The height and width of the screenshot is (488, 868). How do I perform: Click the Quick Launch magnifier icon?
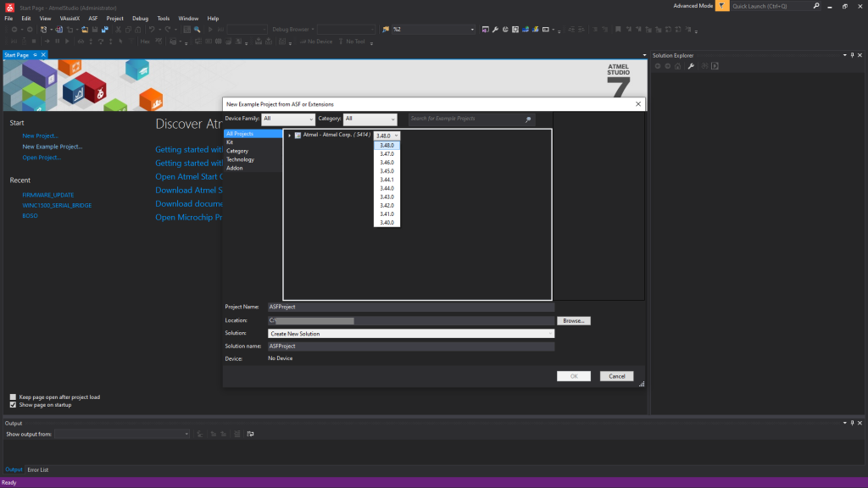pyautogui.click(x=816, y=6)
